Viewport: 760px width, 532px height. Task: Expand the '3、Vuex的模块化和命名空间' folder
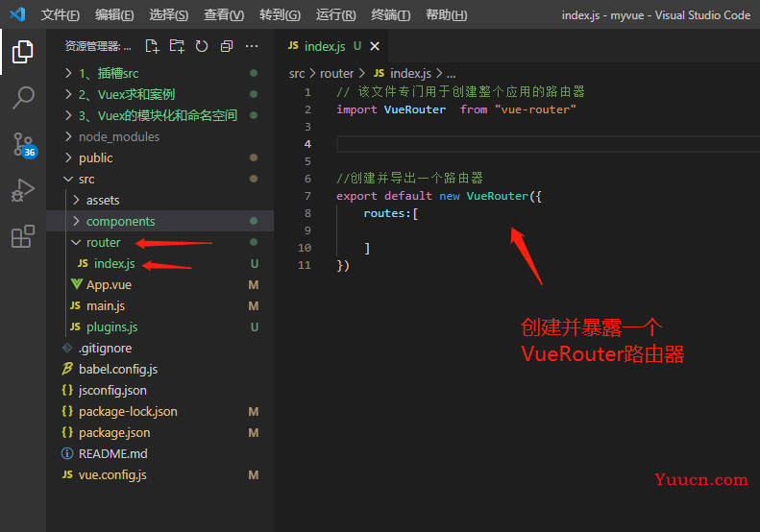(x=68, y=115)
